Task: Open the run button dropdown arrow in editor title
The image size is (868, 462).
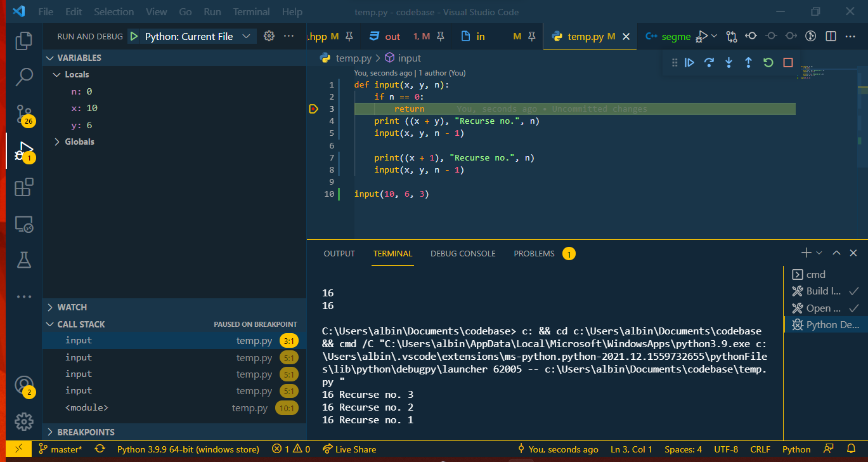Action: (x=715, y=37)
